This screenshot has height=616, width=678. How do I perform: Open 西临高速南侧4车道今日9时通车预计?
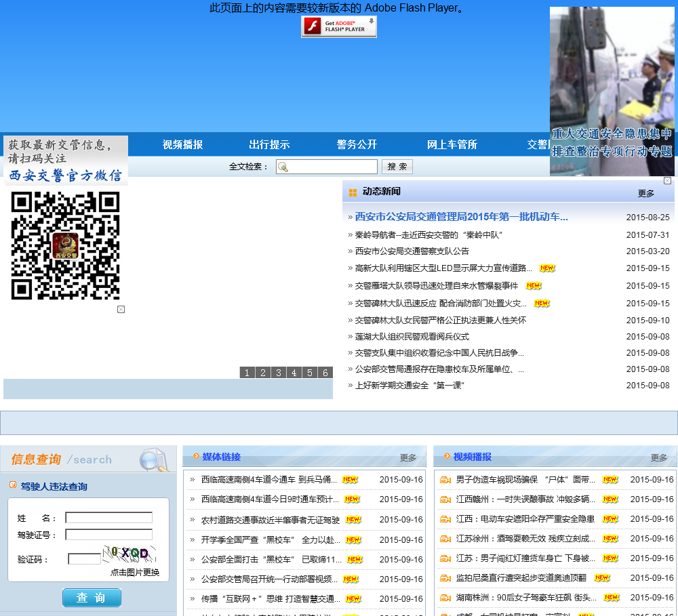coord(270,499)
